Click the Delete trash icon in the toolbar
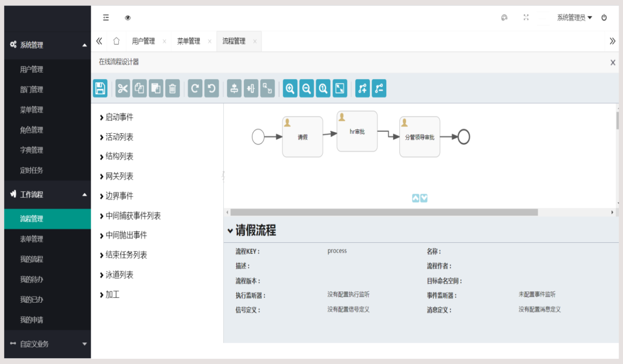623x364 pixels. pyautogui.click(x=173, y=89)
